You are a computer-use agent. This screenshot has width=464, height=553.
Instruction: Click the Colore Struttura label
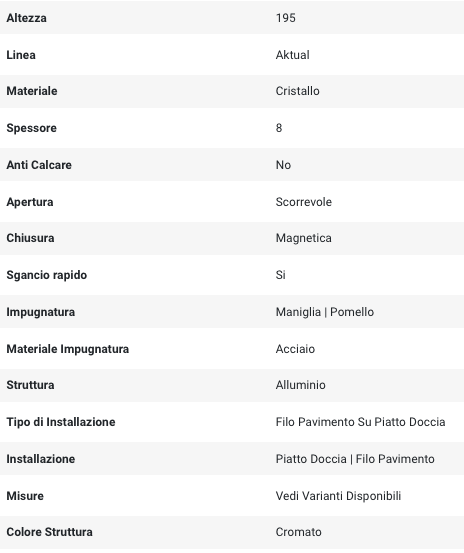pos(49,532)
